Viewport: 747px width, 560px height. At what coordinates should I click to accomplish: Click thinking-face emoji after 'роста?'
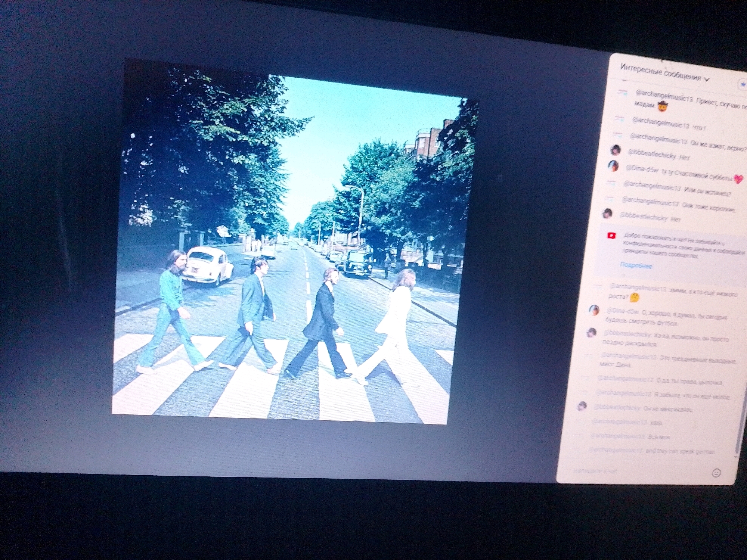(634, 298)
